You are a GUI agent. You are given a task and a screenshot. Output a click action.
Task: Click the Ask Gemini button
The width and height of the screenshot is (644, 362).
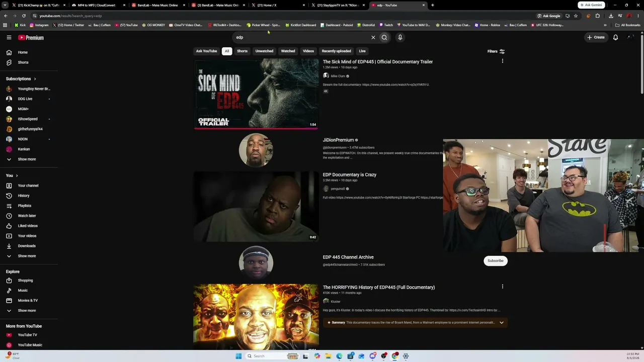pos(592,5)
